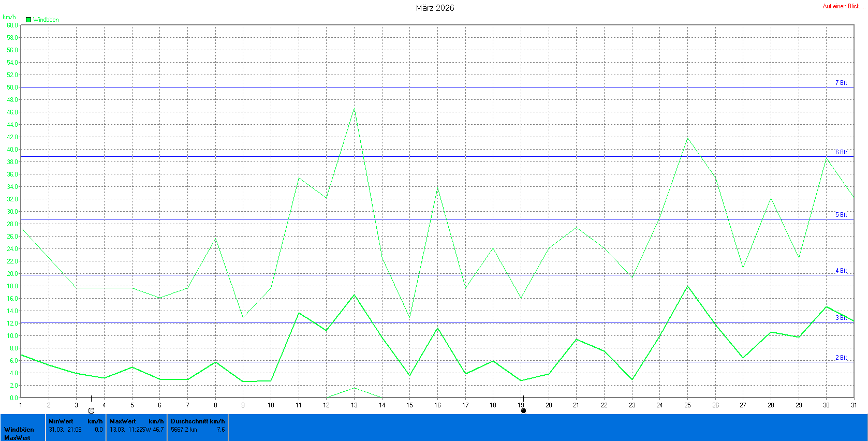The width and height of the screenshot is (868, 441).
Task: Click the '5667.2 km' wind run value
Action: click(x=184, y=430)
